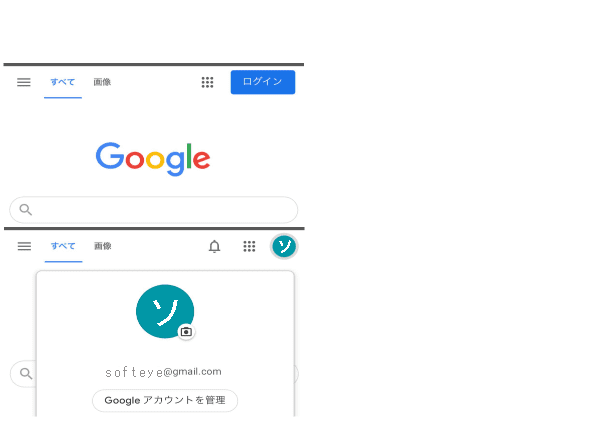The image size is (600, 428).
Task: Select すべて tab in the signed-out header
Action: [63, 82]
